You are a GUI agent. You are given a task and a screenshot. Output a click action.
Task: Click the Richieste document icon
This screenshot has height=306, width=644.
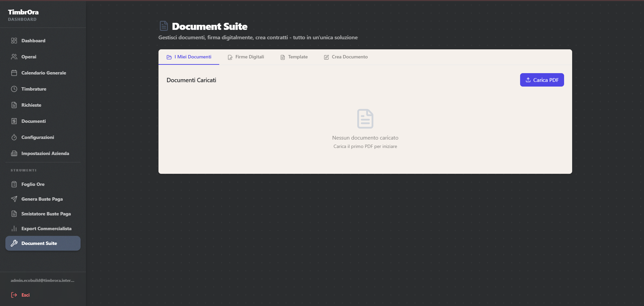tap(14, 105)
